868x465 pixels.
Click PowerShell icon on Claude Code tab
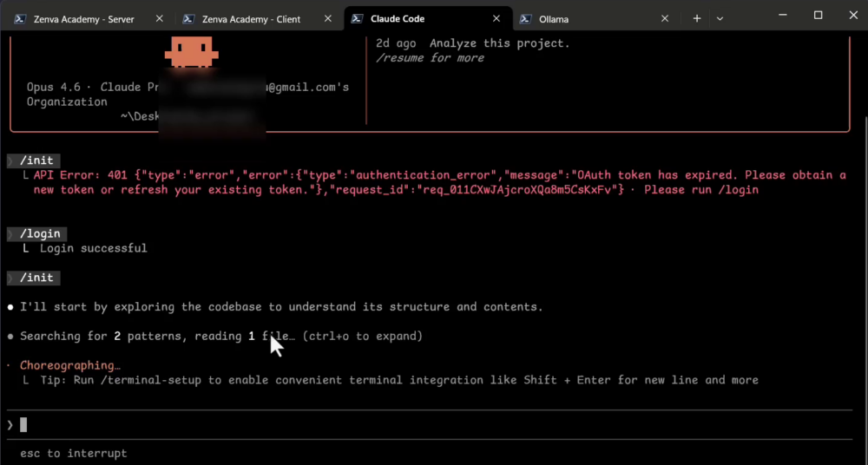[x=357, y=19]
